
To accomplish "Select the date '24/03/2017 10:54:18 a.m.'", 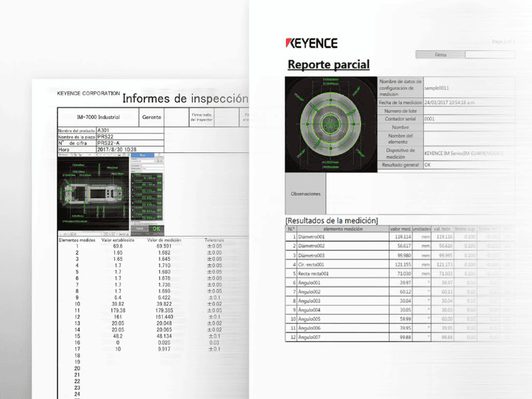I will [450, 102].
